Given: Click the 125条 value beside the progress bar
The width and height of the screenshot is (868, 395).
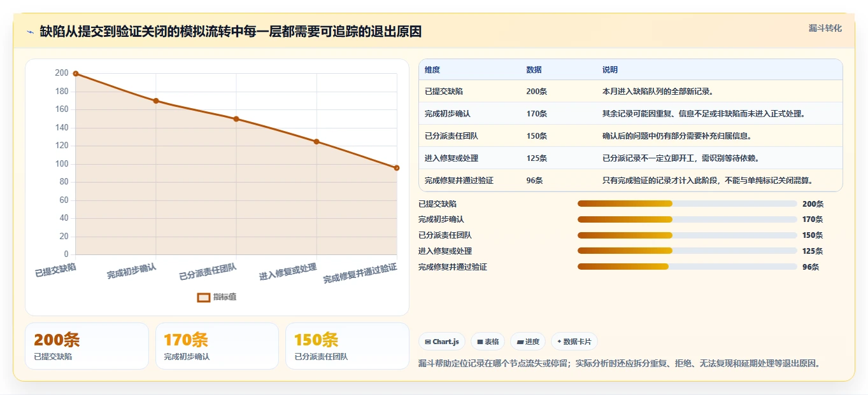Looking at the screenshot, I should coord(813,251).
